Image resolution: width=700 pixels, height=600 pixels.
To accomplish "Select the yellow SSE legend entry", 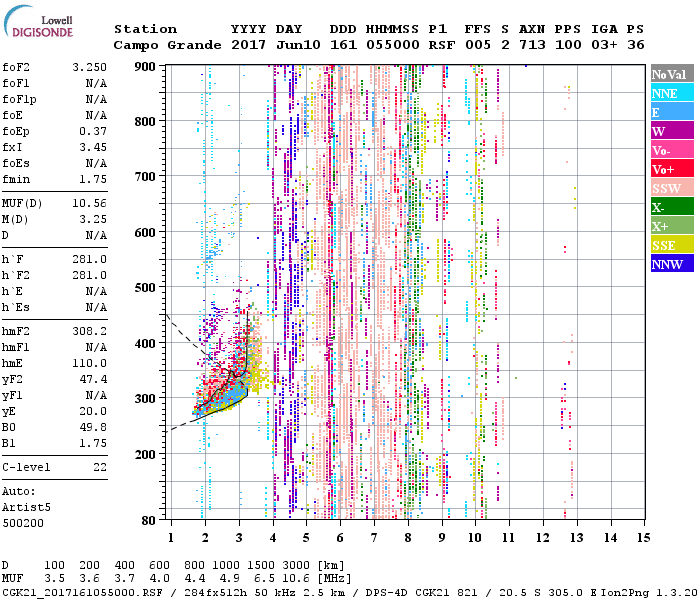I will pyautogui.click(x=671, y=245).
